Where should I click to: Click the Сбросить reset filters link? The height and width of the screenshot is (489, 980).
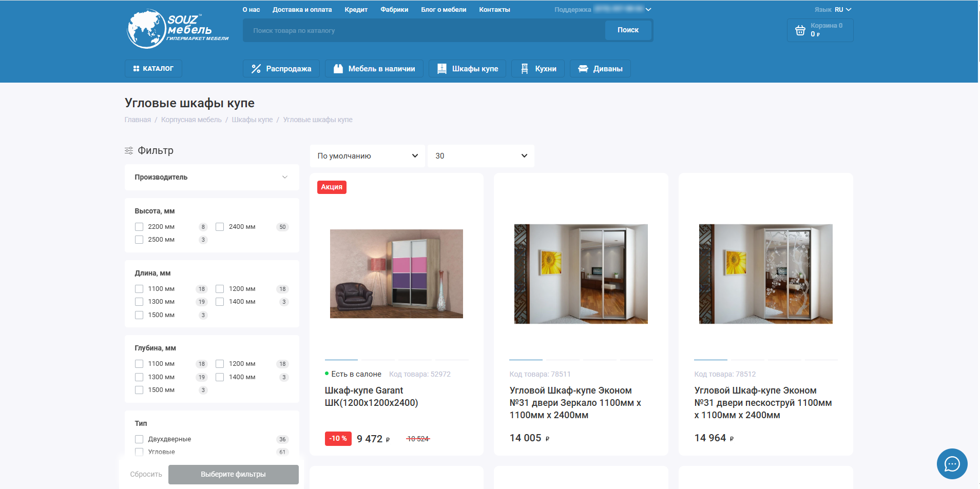click(146, 475)
